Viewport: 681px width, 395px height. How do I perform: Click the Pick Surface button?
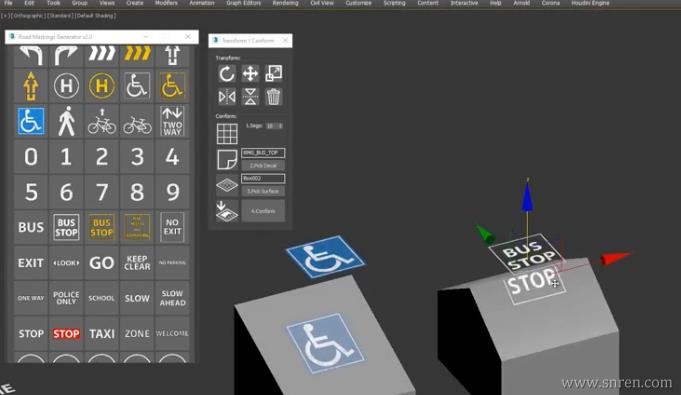coord(263,191)
